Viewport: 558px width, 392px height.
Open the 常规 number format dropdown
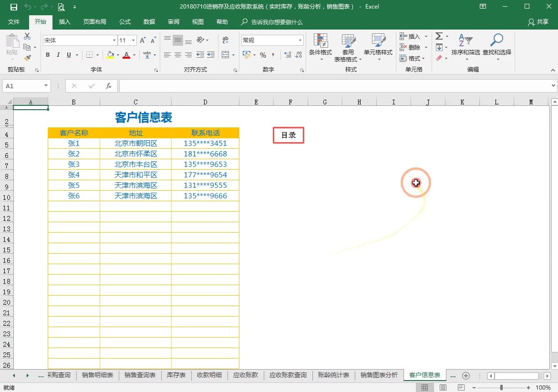[300, 40]
